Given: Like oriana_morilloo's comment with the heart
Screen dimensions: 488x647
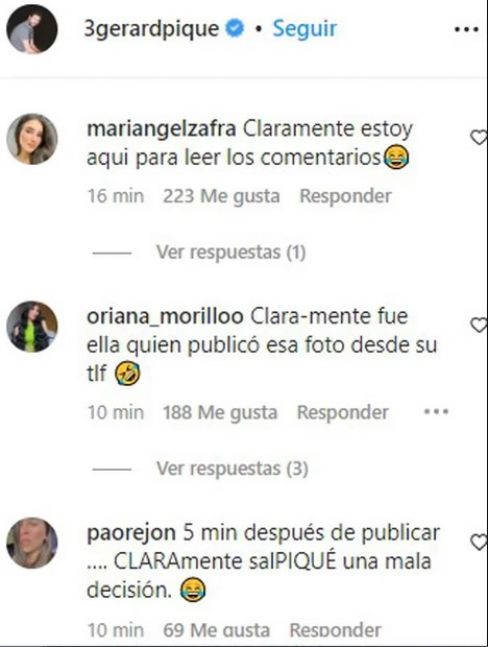Looking at the screenshot, I should coord(479,325).
